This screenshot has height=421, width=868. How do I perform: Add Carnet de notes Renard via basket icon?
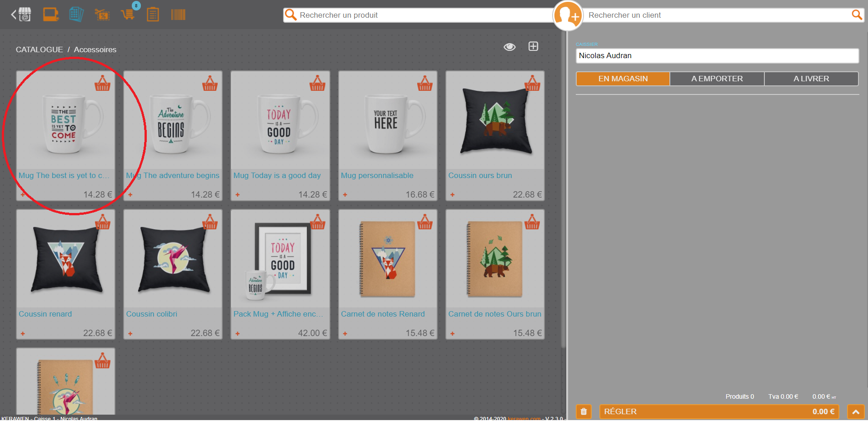[x=425, y=222]
